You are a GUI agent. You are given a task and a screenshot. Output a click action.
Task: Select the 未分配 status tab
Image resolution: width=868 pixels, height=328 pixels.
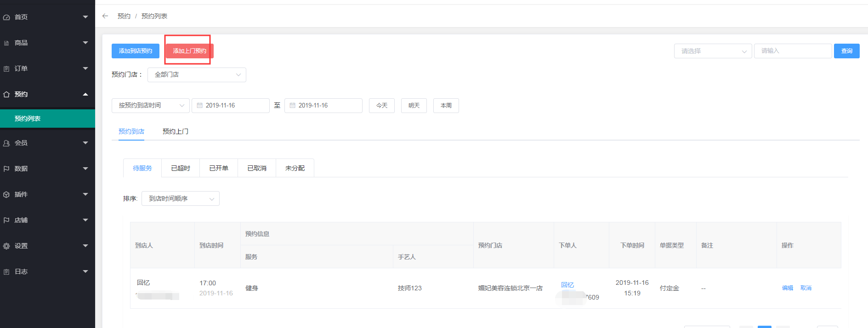point(295,168)
